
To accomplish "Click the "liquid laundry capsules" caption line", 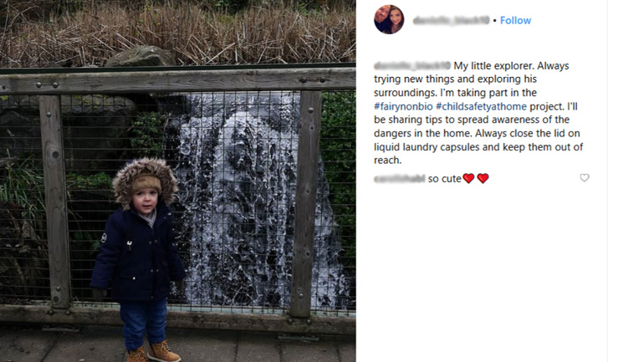I will coord(478,147).
